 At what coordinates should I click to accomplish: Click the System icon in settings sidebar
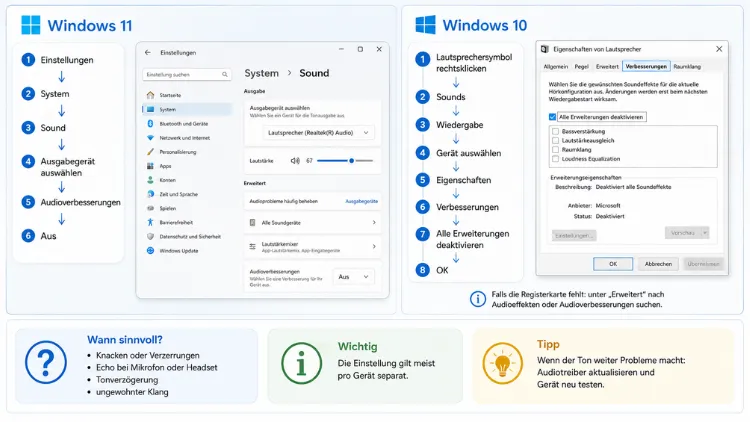pyautogui.click(x=150, y=110)
